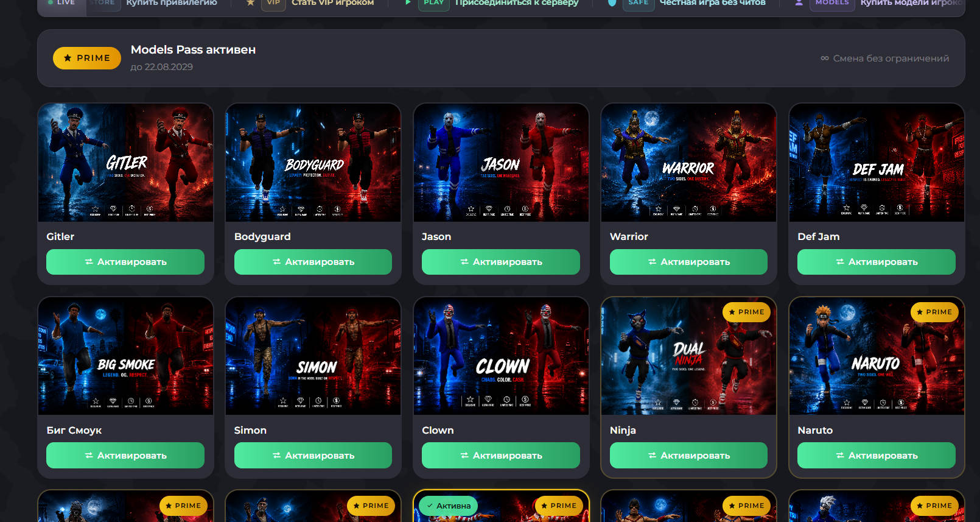
Task: Click the green Активна status badge
Action: click(x=449, y=506)
